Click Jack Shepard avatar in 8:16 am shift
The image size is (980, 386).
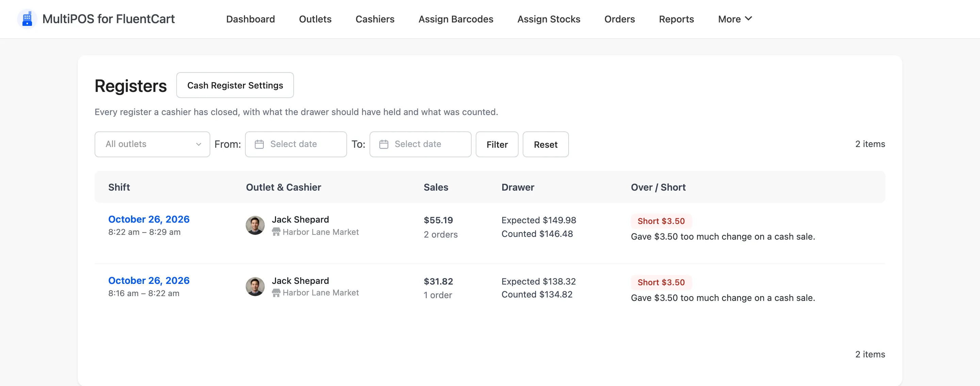click(255, 286)
